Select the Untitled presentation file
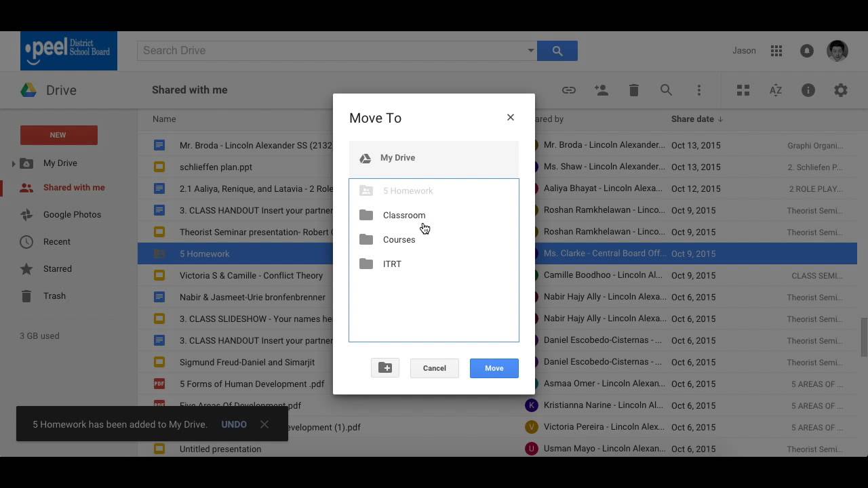This screenshot has width=868, height=488. (220, 449)
